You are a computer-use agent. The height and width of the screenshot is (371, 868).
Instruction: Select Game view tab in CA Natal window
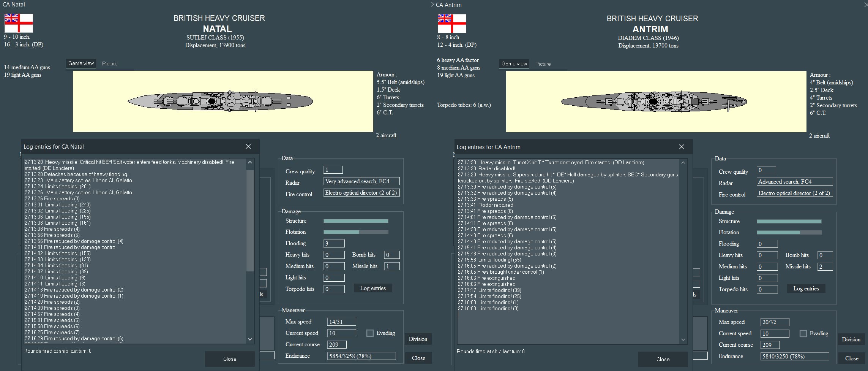pos(81,63)
